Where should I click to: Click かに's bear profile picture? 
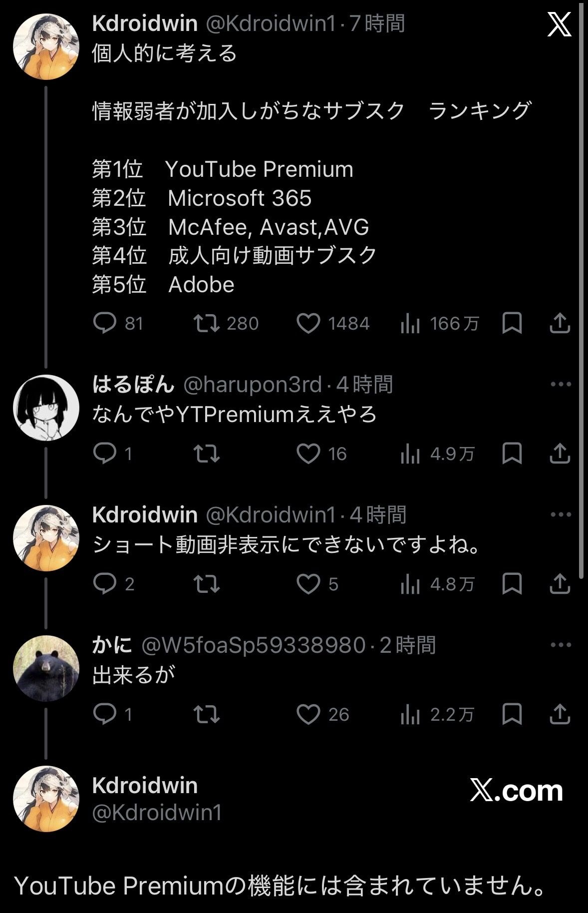click(x=46, y=669)
